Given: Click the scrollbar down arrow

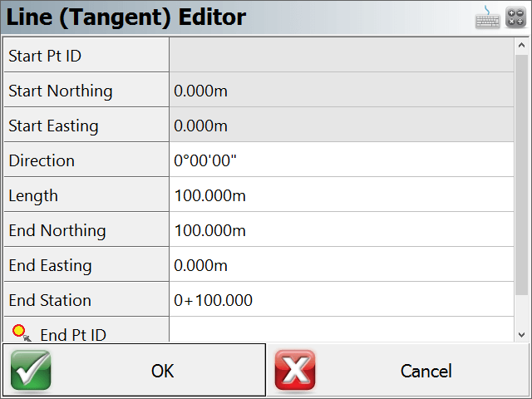Looking at the screenshot, I should pos(521,335).
